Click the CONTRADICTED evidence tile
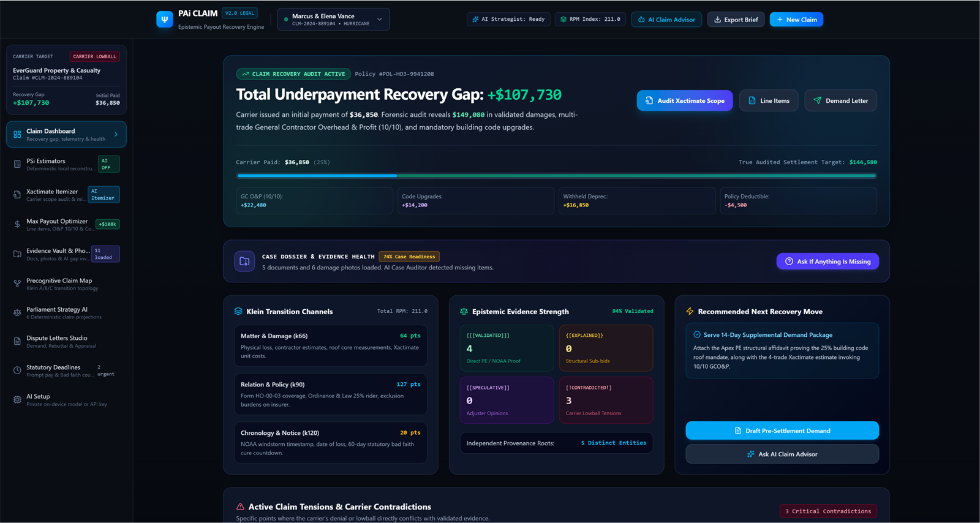Image resolution: width=980 pixels, height=523 pixels. pos(606,400)
